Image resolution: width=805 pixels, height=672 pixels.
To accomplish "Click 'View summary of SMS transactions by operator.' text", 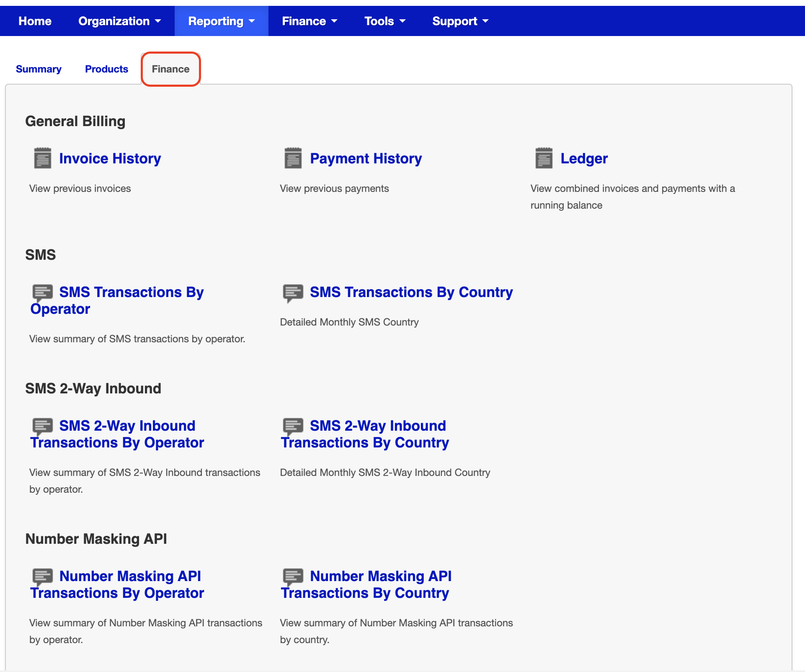I will click(137, 339).
